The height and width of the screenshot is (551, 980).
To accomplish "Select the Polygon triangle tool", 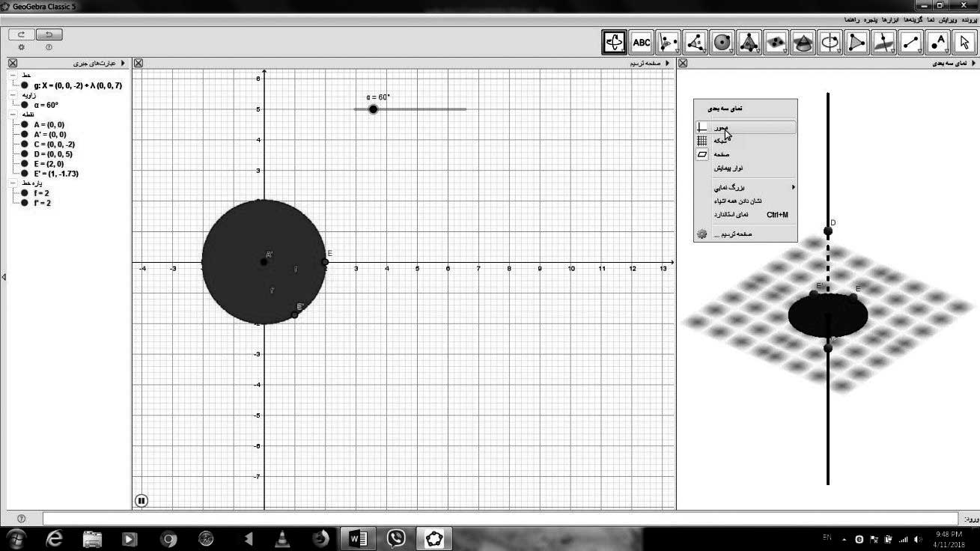I will (x=857, y=43).
